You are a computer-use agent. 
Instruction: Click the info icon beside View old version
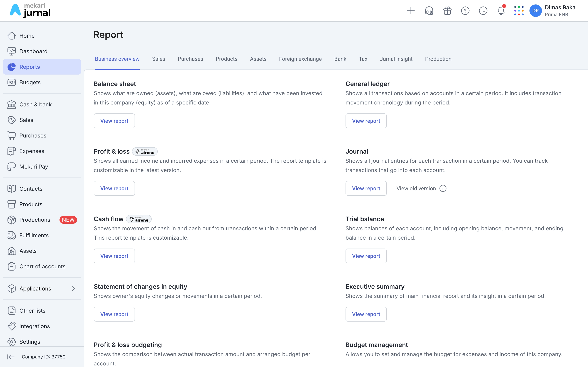tap(443, 188)
